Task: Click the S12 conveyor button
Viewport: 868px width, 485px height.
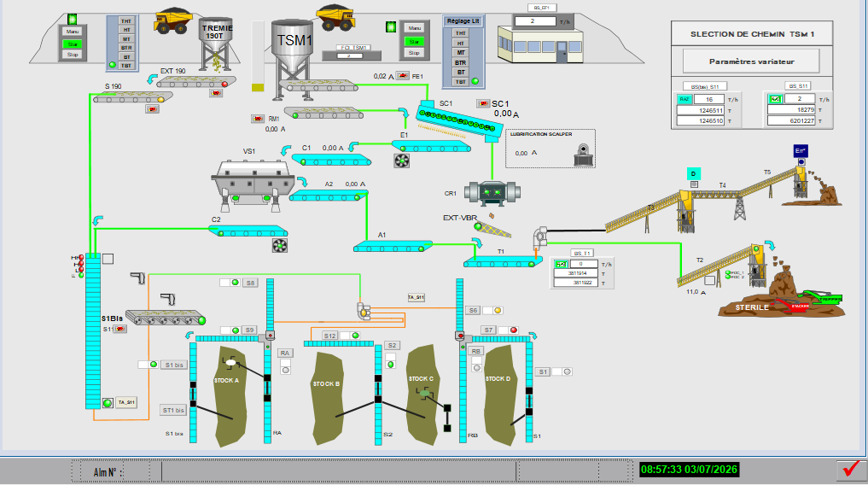Action: [330, 336]
